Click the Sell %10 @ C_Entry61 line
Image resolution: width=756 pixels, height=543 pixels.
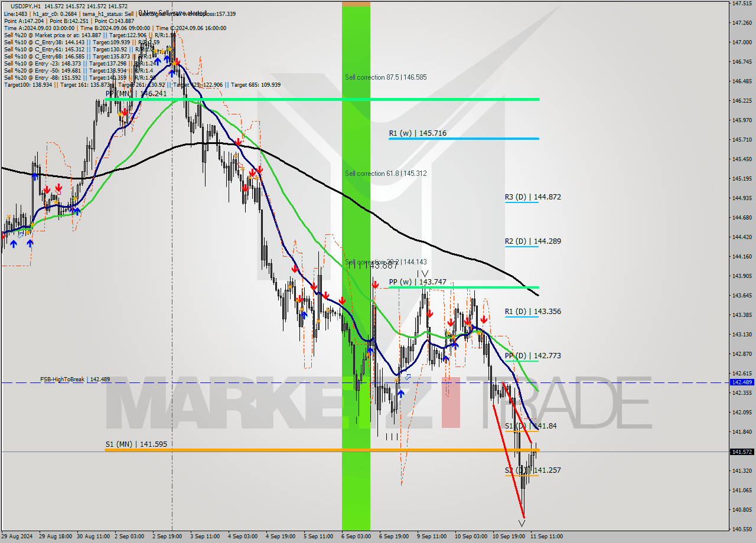click(82, 49)
